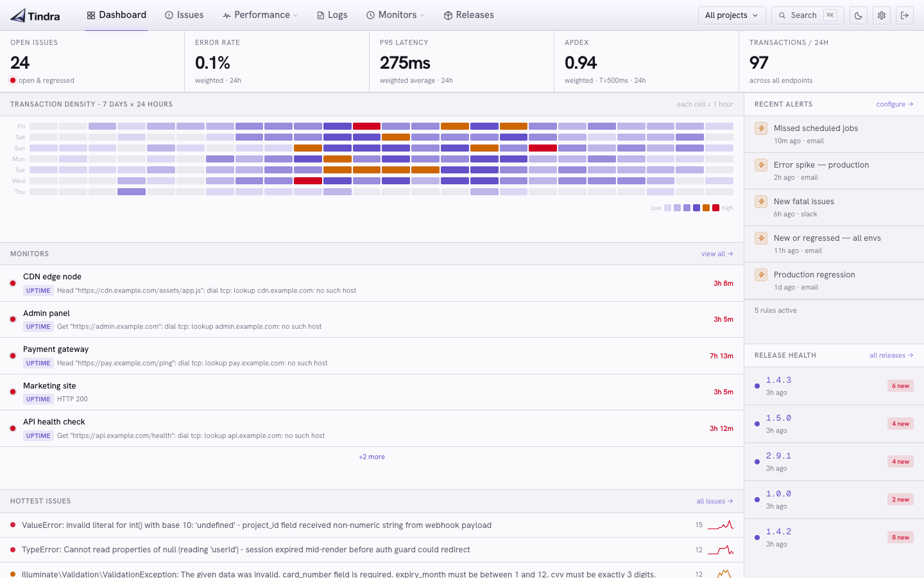Image resolution: width=924 pixels, height=578 pixels.
Task: Click the 8 new badge
Action: point(900,538)
